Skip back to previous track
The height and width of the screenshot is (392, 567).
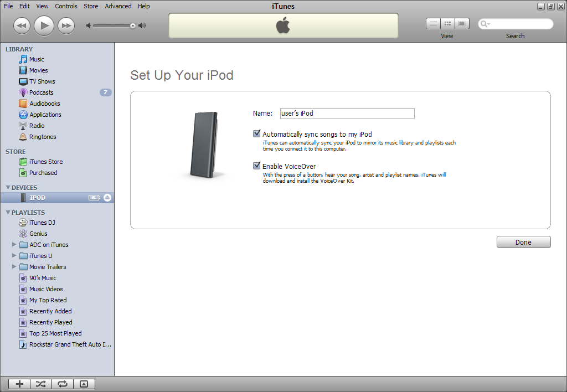[x=22, y=25]
